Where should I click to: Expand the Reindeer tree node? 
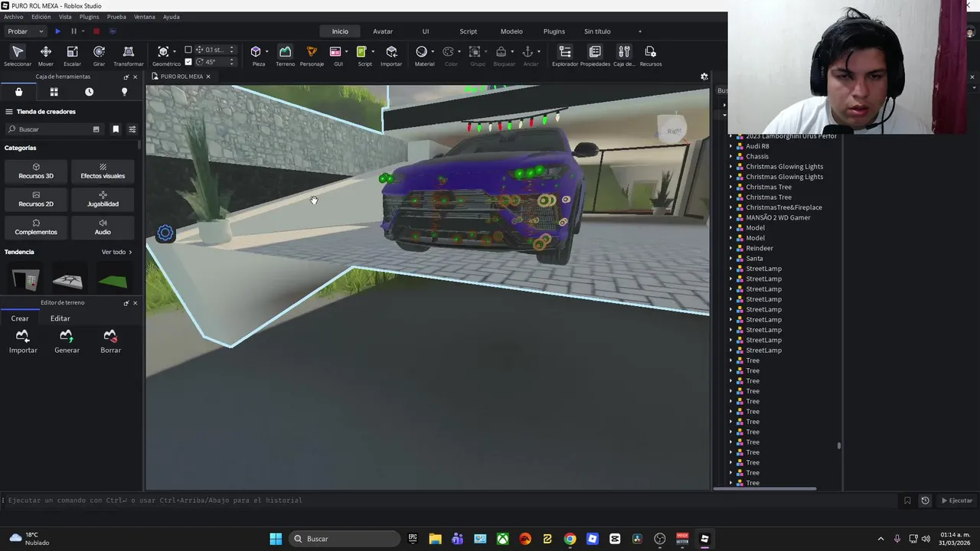(x=730, y=248)
